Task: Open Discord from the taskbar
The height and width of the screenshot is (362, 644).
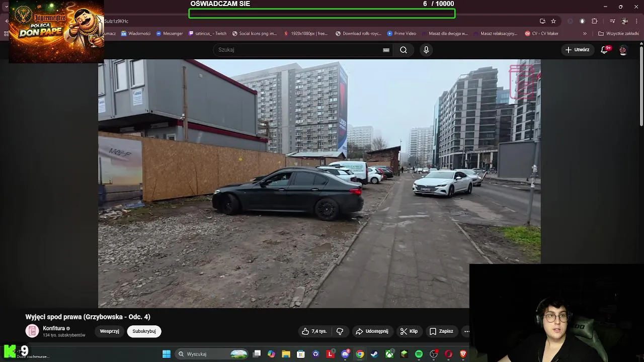Action: [x=345, y=354]
